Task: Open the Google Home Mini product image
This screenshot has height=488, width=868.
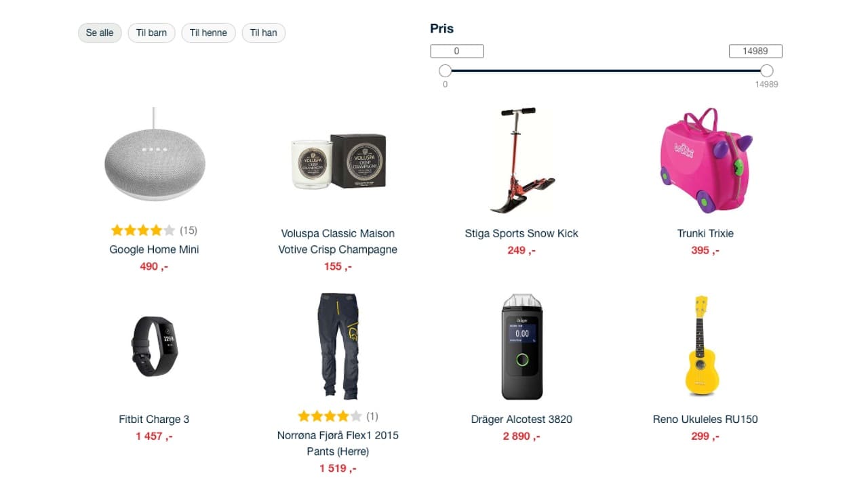Action: 155,154
